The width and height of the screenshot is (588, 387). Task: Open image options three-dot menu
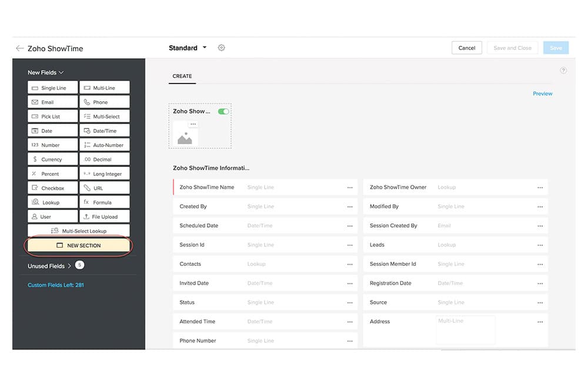(x=193, y=124)
